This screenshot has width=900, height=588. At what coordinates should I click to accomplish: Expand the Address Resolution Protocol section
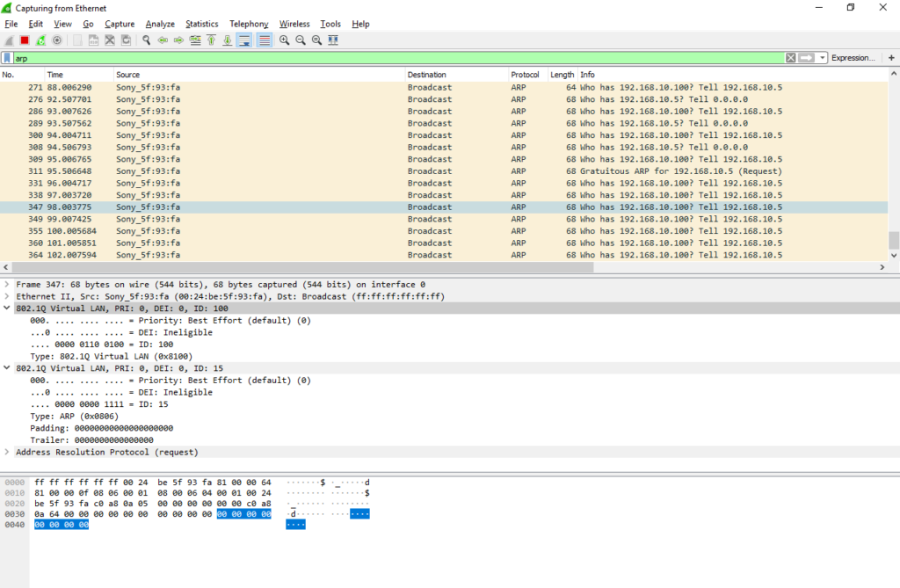7,452
